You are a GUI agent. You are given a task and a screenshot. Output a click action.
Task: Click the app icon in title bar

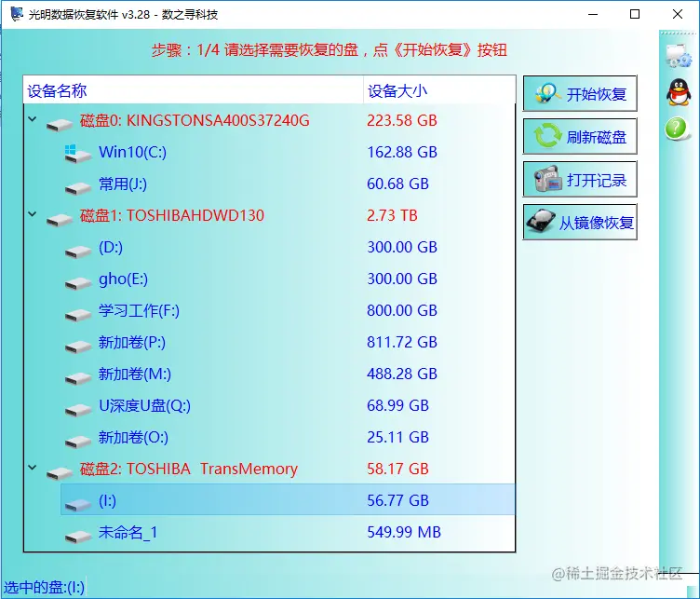tap(16, 13)
